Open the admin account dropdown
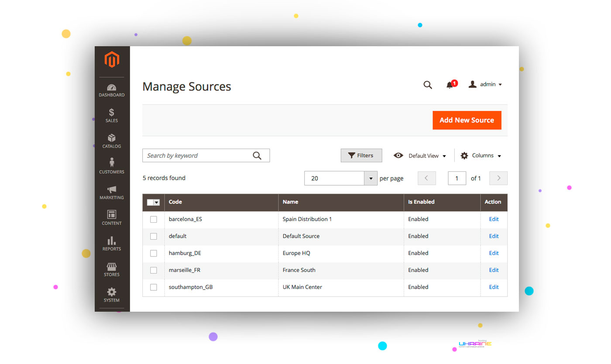This screenshot has width=611, height=364. click(485, 85)
